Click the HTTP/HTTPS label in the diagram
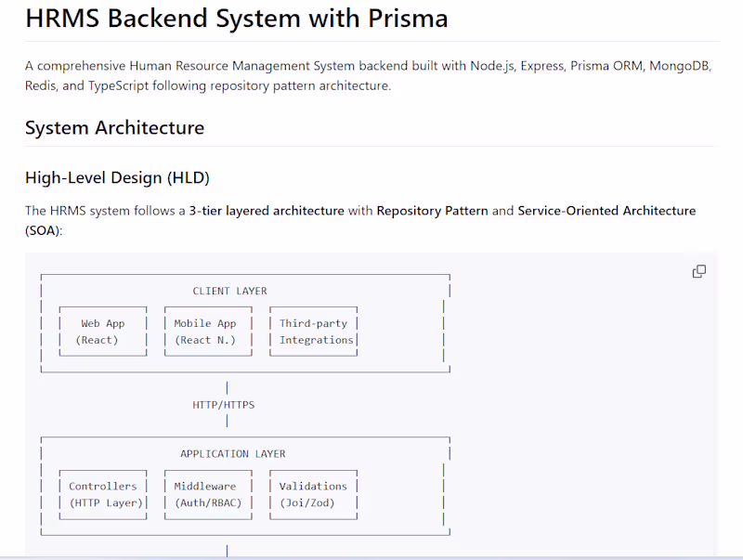Image resolution: width=743 pixels, height=560 pixels. (223, 404)
